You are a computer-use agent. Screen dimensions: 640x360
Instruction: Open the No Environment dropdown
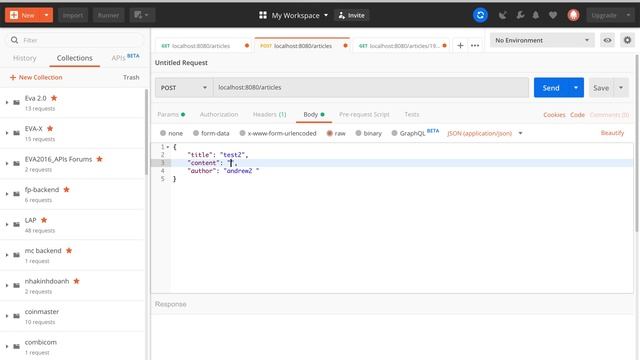click(542, 40)
